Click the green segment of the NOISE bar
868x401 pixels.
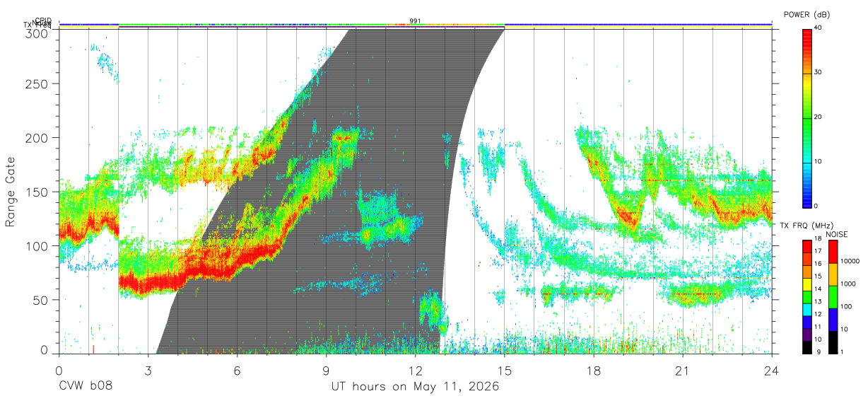pos(832,296)
